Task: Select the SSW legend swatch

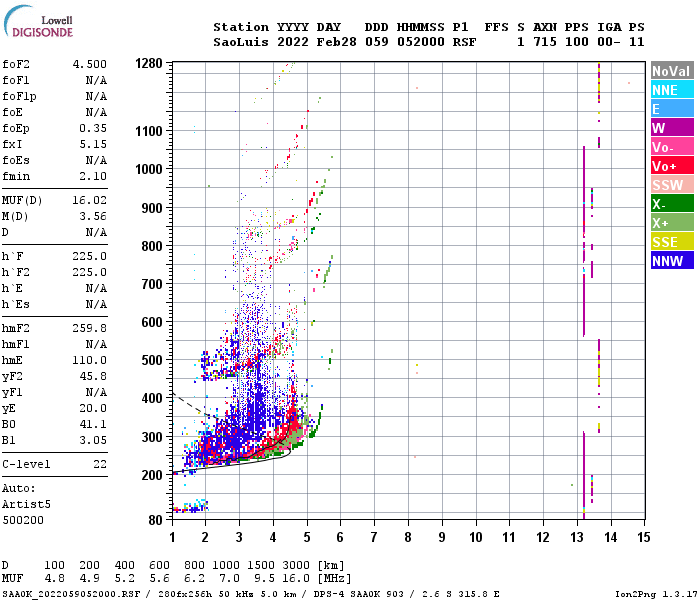Action: coord(672,185)
